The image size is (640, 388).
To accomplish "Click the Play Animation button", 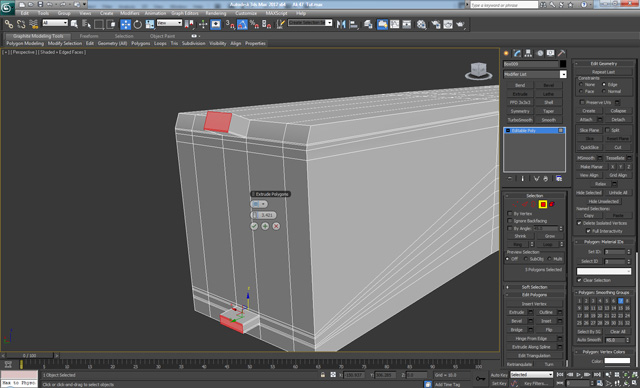I will point(578,375).
